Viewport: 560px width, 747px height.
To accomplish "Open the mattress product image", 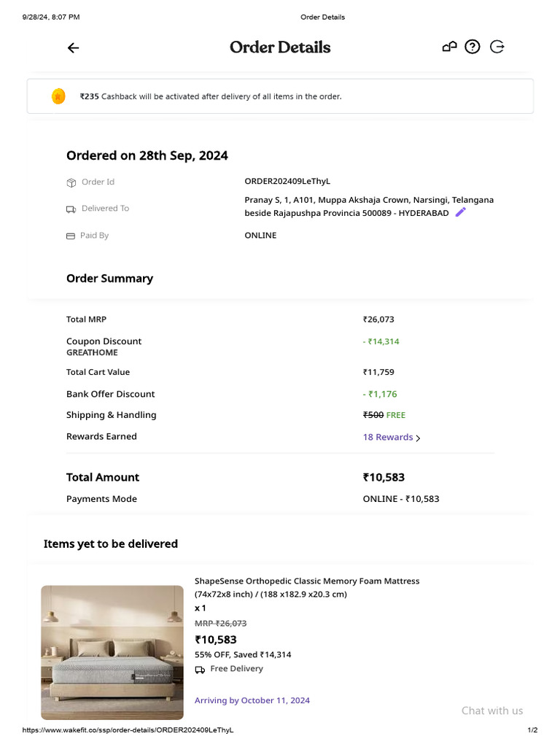I will point(112,652).
